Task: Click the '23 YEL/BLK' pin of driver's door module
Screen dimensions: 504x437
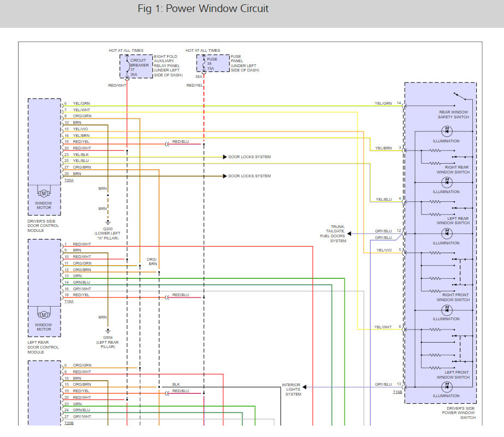Action: point(76,154)
